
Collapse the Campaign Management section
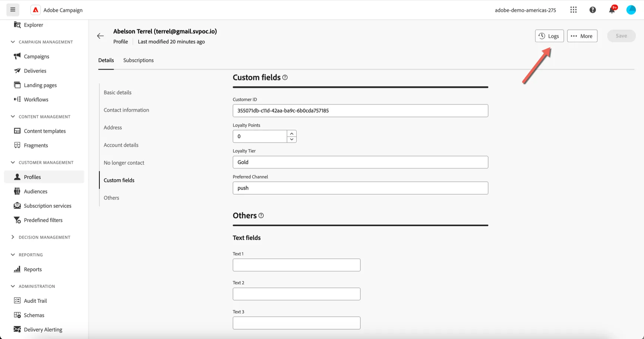tap(13, 42)
